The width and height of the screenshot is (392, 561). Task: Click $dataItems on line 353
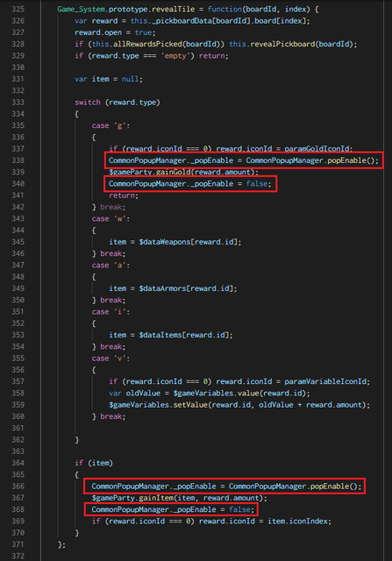point(160,335)
